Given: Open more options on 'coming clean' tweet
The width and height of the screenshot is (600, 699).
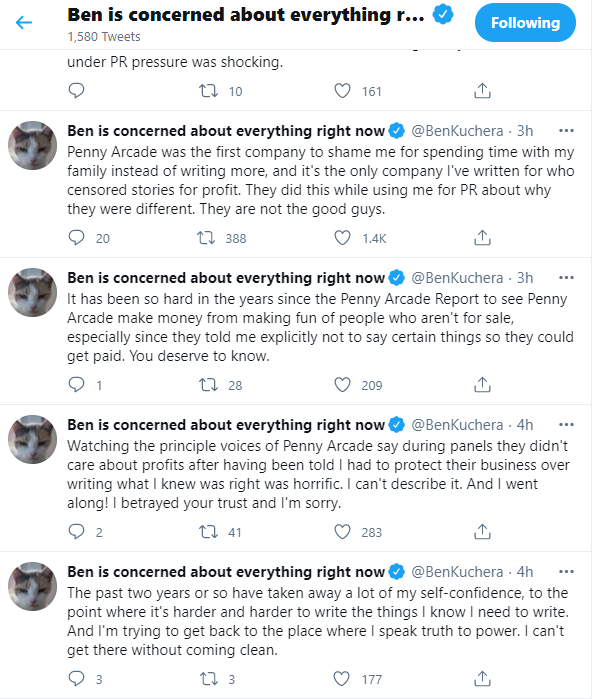Looking at the screenshot, I should (x=566, y=572).
